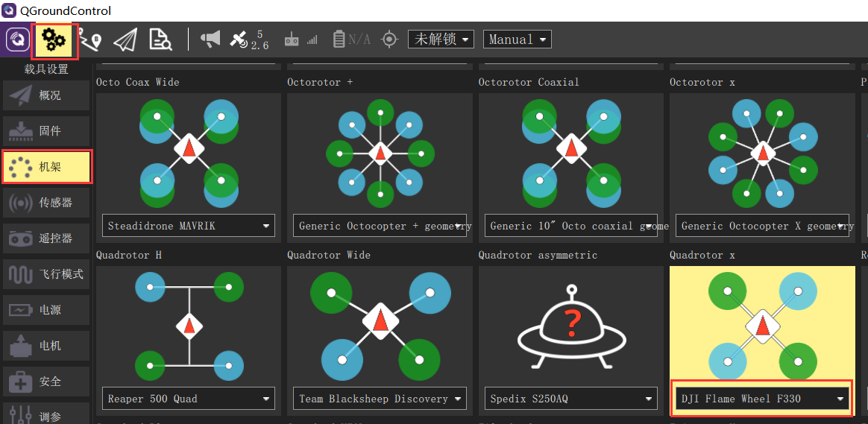
Task: Select Quadrotor asymmetric UFO image
Action: (571, 326)
